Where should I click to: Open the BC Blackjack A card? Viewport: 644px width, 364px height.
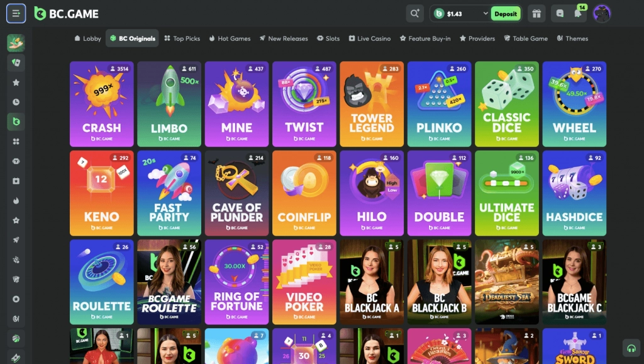[x=372, y=282]
